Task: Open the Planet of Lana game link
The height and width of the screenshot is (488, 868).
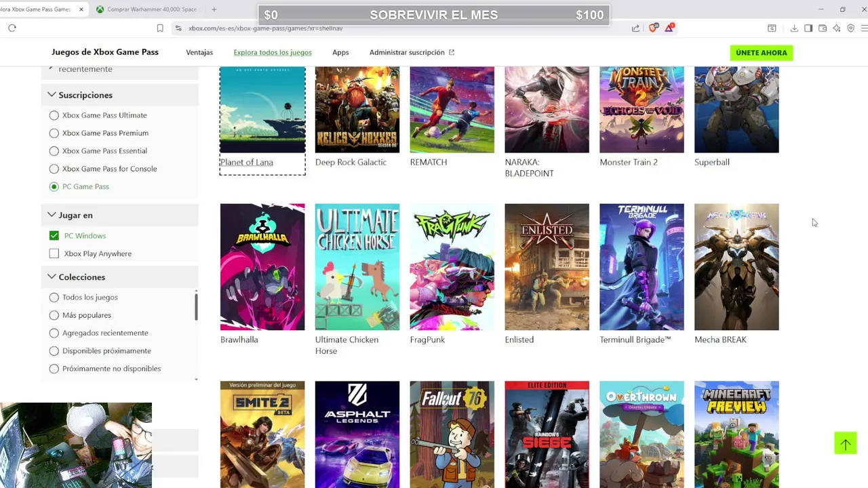Action: click(247, 163)
